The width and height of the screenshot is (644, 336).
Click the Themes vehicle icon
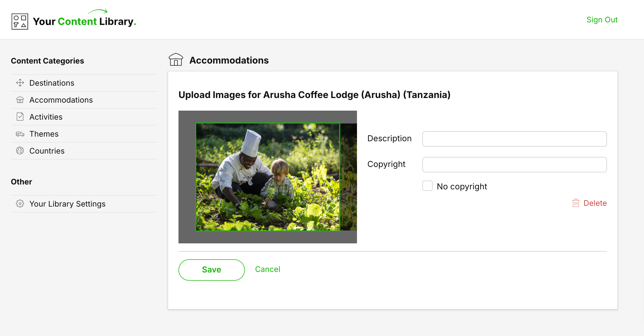click(x=20, y=134)
